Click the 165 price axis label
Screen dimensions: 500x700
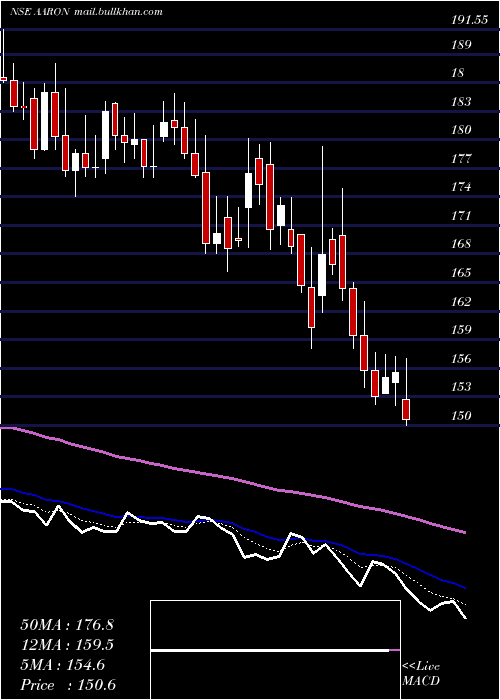click(x=461, y=272)
